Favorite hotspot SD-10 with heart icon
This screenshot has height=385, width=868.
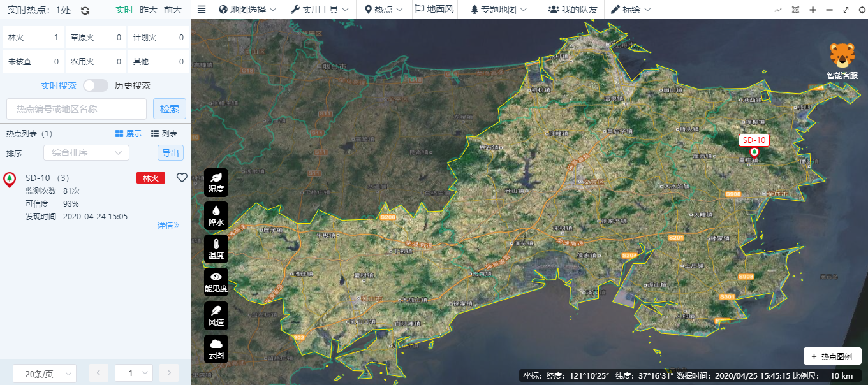182,178
